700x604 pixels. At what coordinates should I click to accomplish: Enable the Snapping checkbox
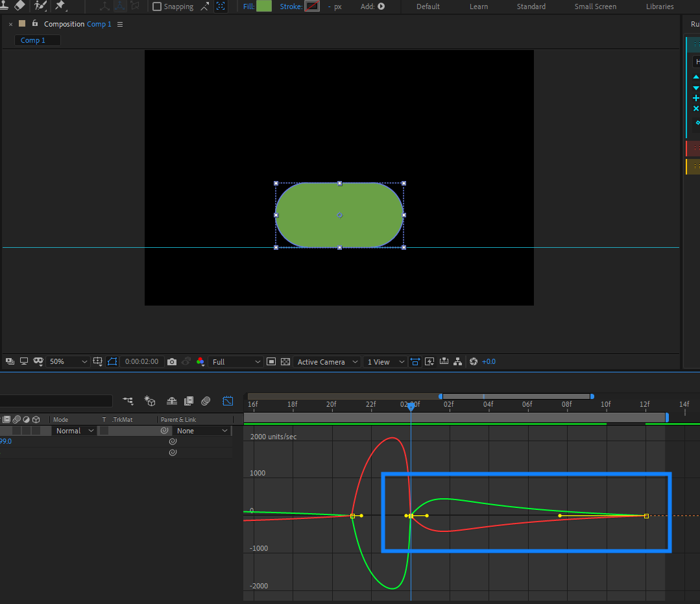point(157,6)
